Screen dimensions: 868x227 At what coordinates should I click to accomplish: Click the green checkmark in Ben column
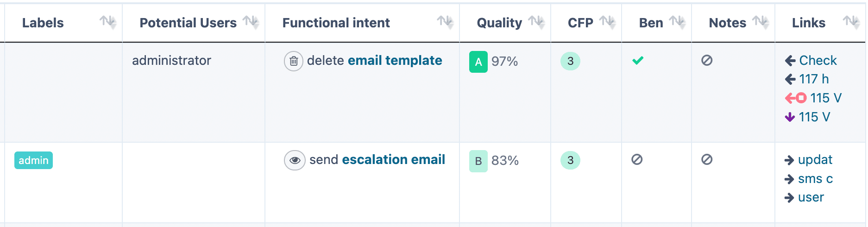[x=638, y=60]
